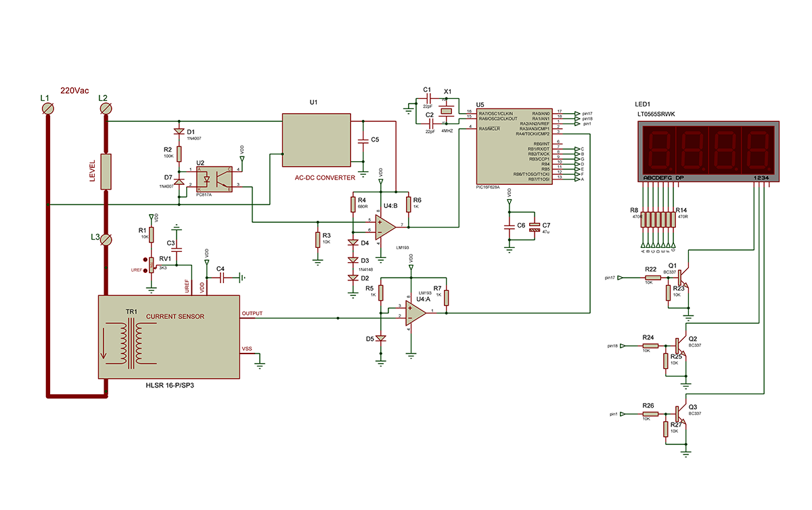The image size is (812, 510).
Task: Select diode D1 1N4007
Action: pyautogui.click(x=179, y=132)
